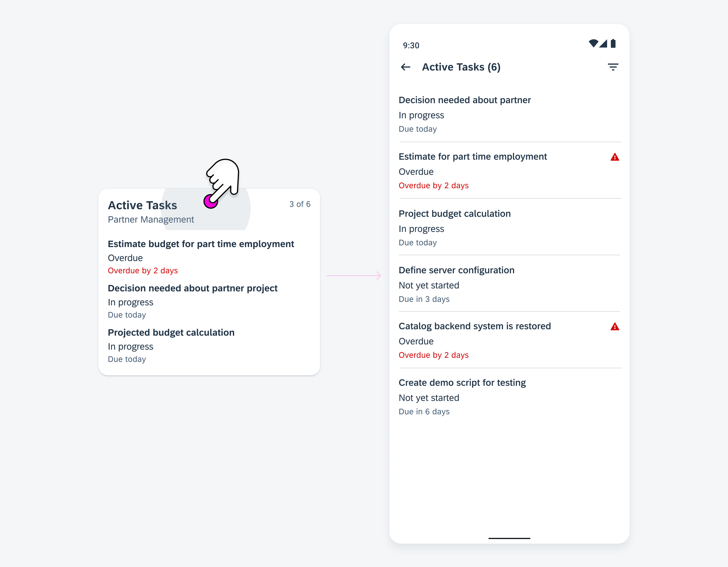Select Active Tasks title label in header

point(462,67)
